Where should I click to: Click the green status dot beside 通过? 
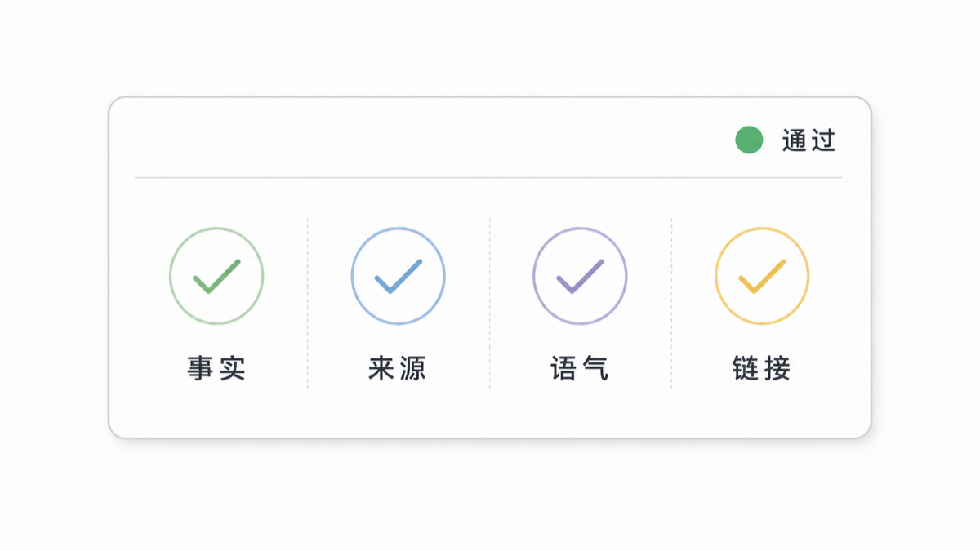(x=749, y=140)
